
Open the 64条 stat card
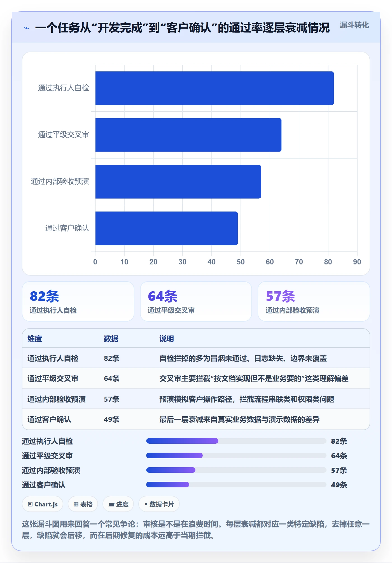(196, 301)
